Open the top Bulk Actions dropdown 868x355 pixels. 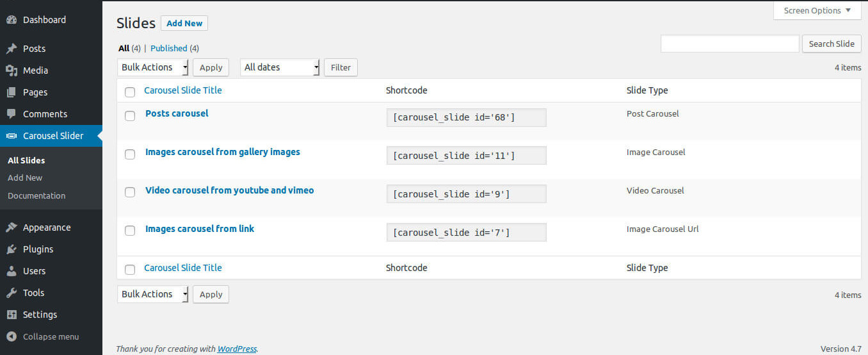click(153, 67)
